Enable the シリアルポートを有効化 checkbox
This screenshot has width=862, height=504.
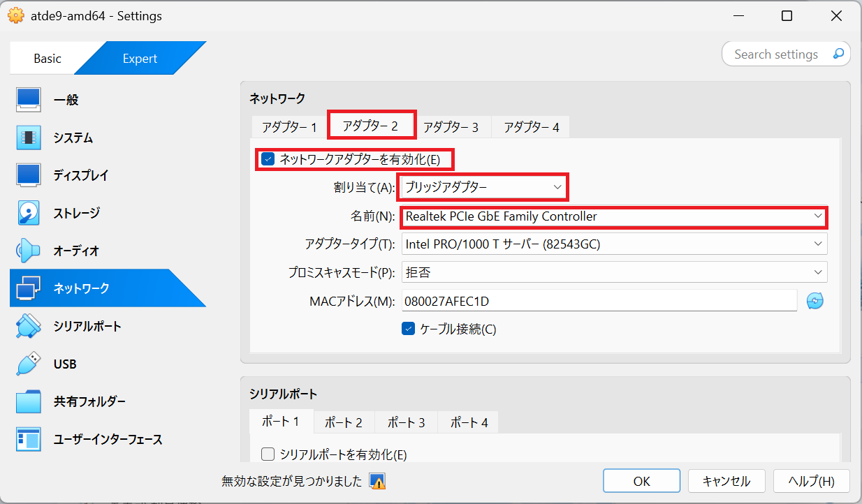click(x=268, y=454)
